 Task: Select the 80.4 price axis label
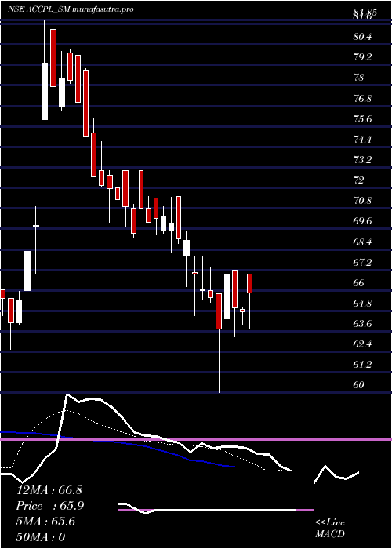tap(364, 37)
